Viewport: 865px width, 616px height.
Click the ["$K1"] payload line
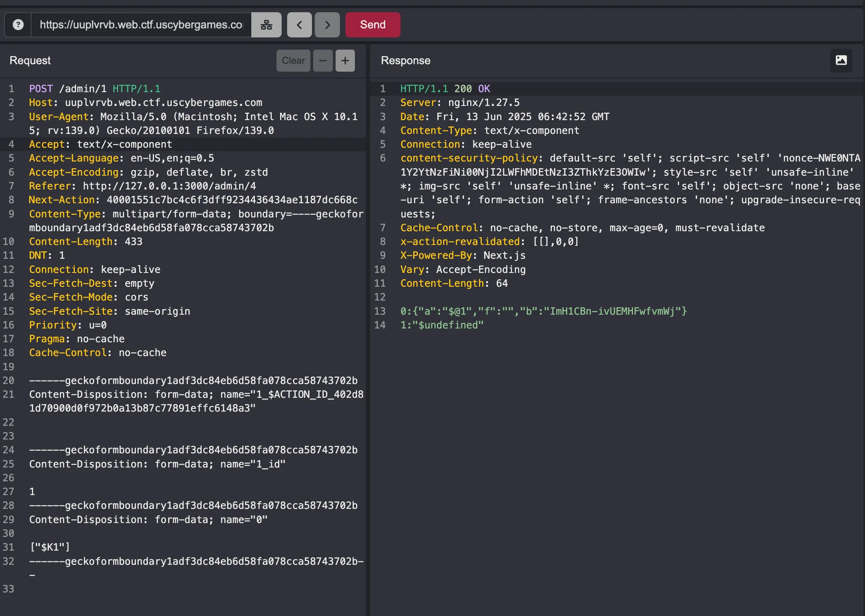pyautogui.click(x=50, y=547)
